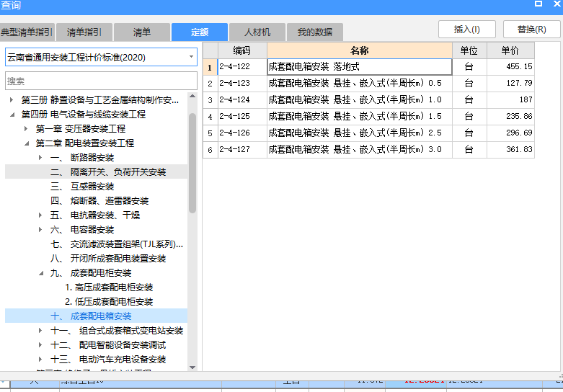Image resolution: width=563 pixels, height=392 pixels.
Task: Expand 五、电抗器安装、干燥 node
Action: [x=40, y=215]
